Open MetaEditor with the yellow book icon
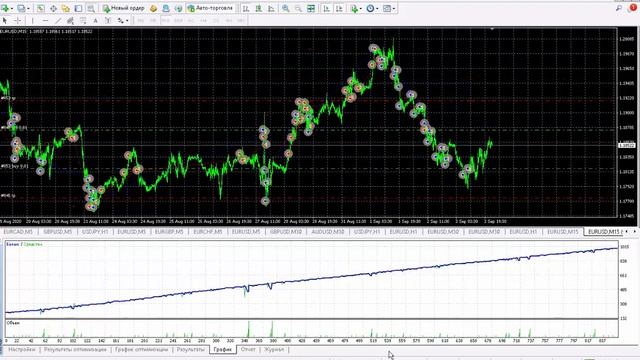This screenshot has width=640, height=360. (x=153, y=8)
